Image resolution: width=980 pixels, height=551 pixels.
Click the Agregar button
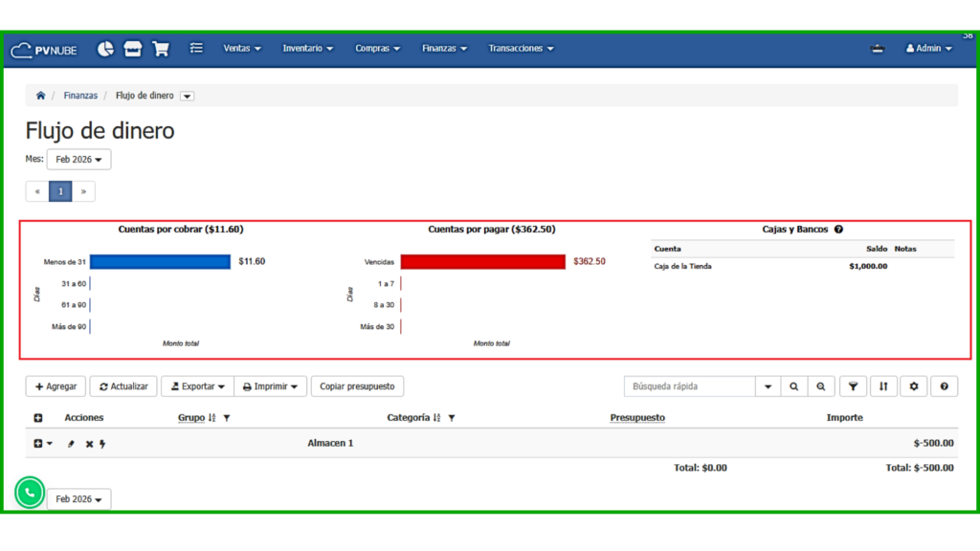click(x=56, y=386)
